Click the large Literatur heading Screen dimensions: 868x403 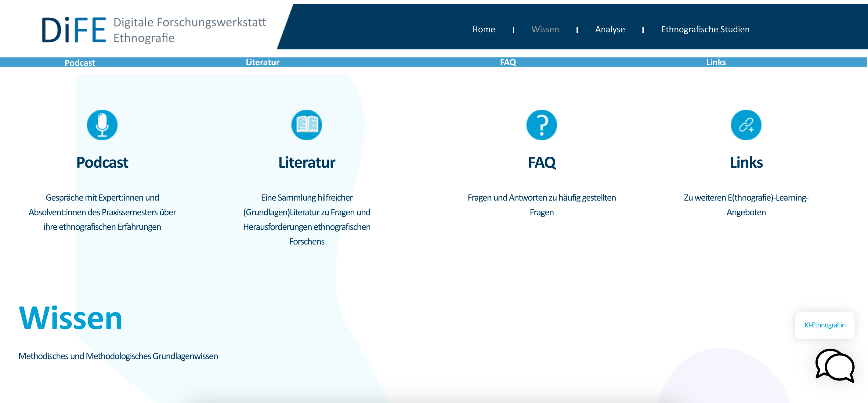click(x=307, y=162)
